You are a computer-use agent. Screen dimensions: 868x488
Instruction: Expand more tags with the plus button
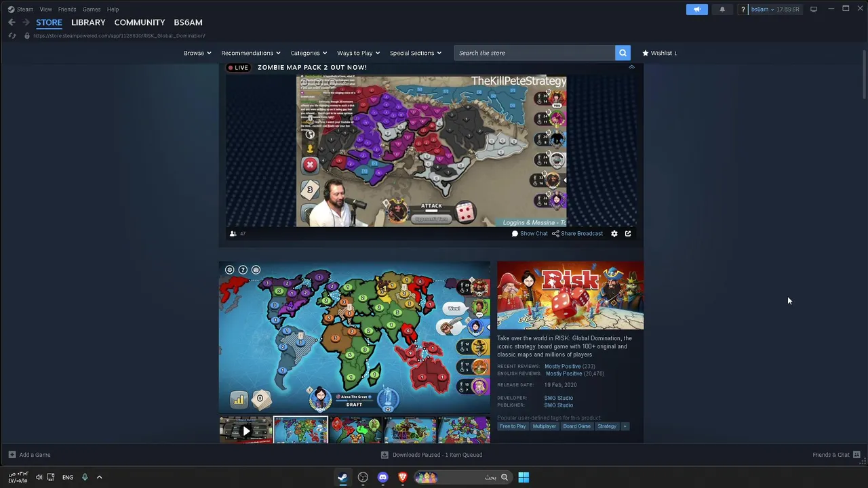click(625, 426)
